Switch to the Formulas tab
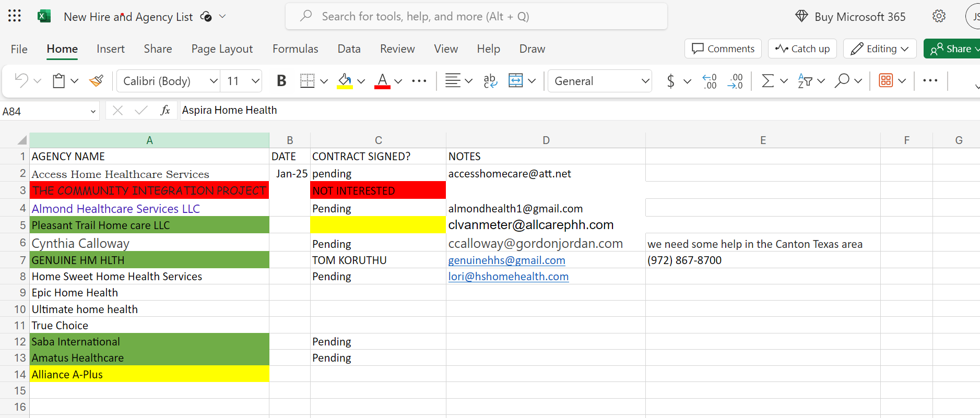 (x=295, y=49)
